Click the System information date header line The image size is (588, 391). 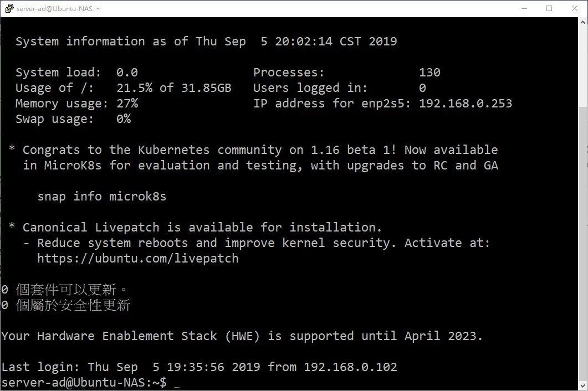(206, 41)
